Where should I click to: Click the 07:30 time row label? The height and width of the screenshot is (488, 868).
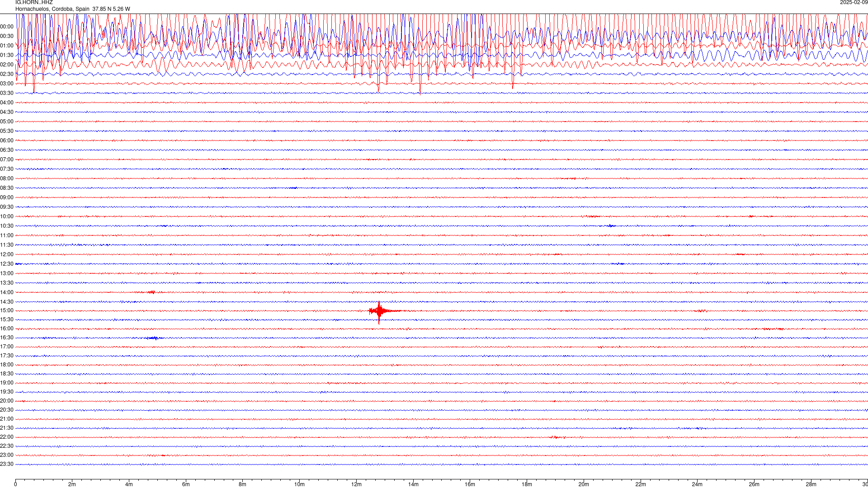tap(7, 169)
